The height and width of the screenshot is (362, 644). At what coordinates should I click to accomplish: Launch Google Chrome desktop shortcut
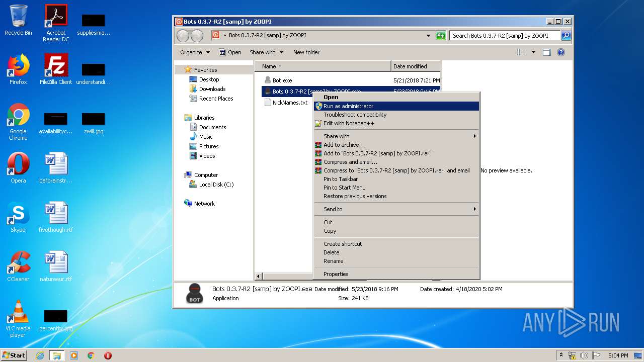coord(18,122)
